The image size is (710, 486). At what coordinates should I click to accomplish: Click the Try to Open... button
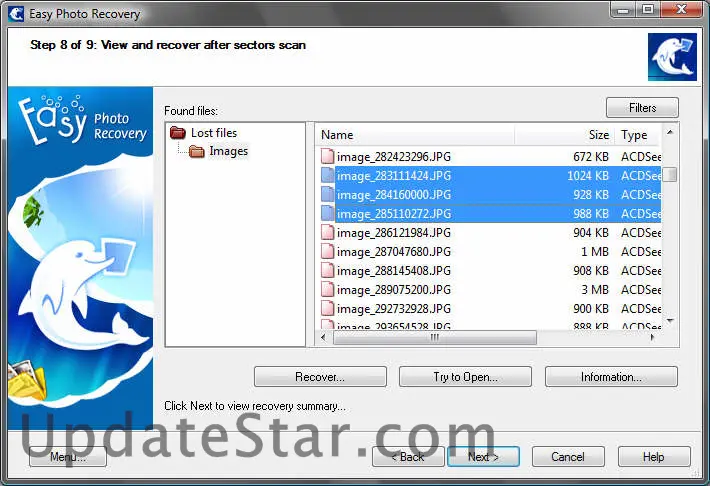click(x=465, y=377)
